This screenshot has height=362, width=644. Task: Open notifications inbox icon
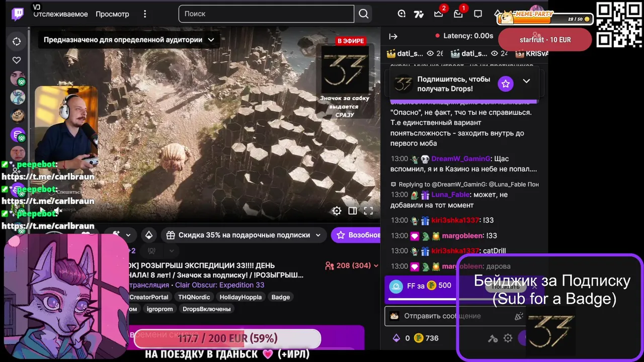pyautogui.click(x=458, y=14)
